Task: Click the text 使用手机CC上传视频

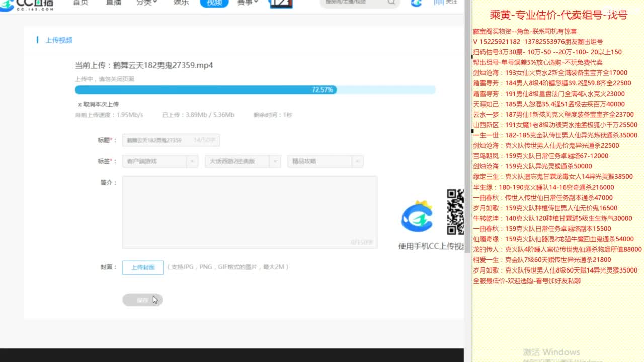Action: click(x=431, y=246)
